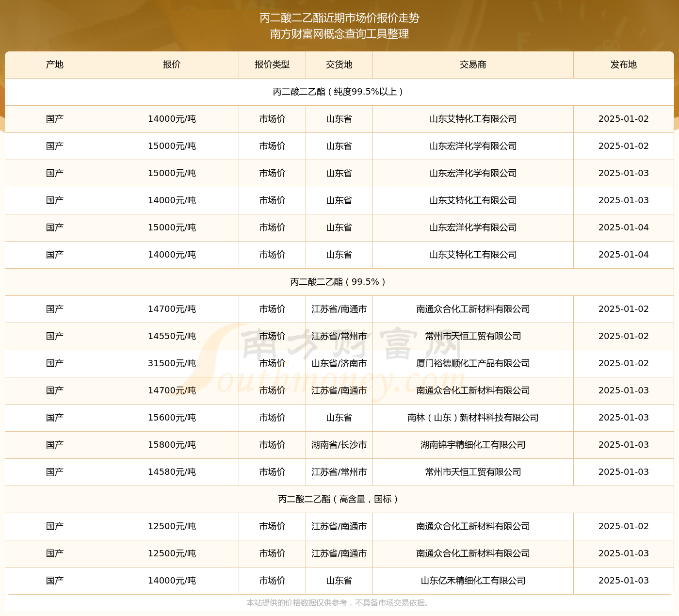Click 南林（山东）新材料科技有限公司 cell
This screenshot has width=679, height=616.
(x=473, y=418)
